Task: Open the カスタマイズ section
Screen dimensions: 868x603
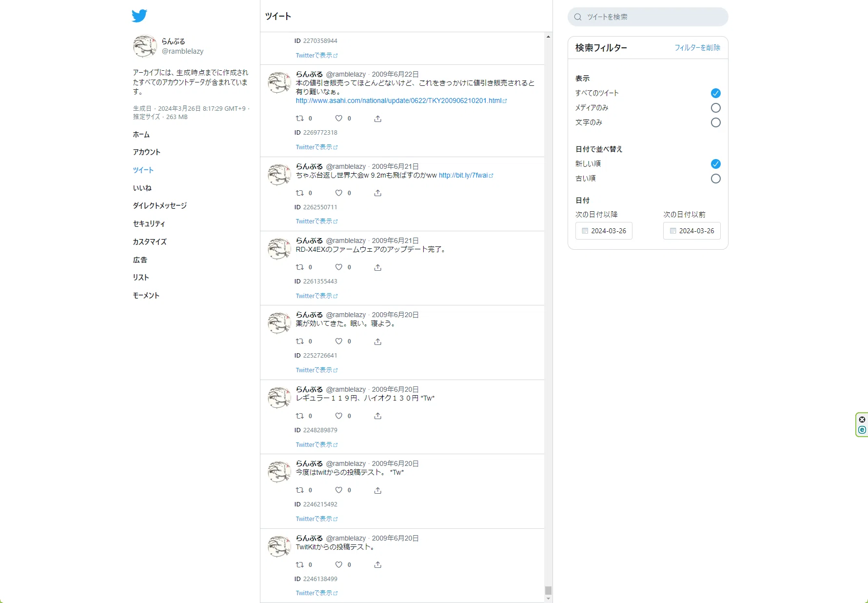Action: pyautogui.click(x=150, y=242)
